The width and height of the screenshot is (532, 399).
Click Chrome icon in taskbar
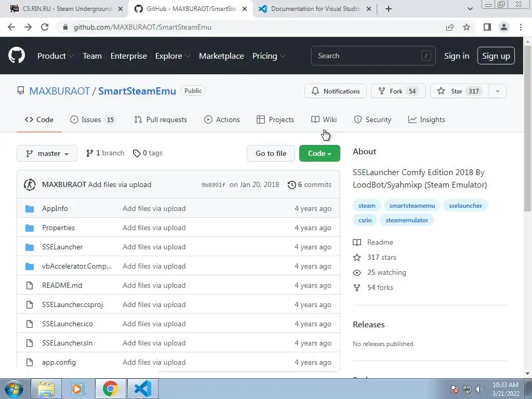(x=110, y=389)
